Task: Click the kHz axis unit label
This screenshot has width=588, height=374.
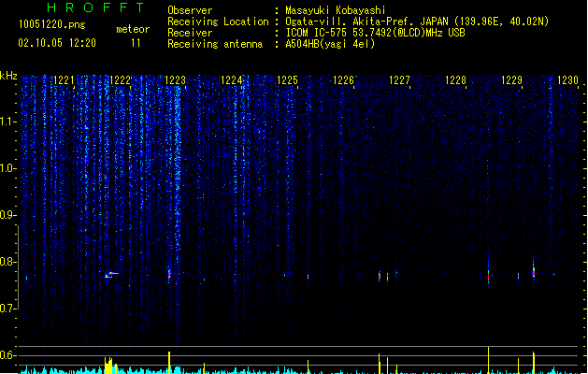Action: coord(8,76)
